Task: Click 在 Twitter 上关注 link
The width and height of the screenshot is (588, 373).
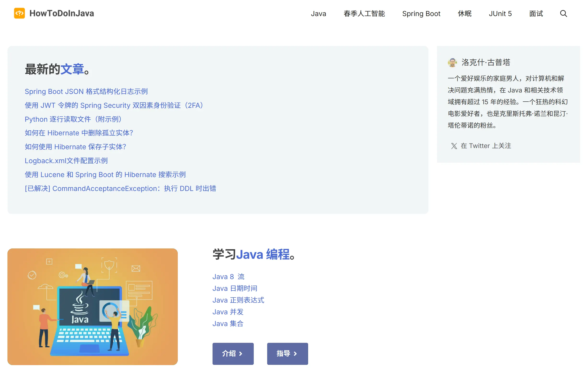Action: (x=485, y=146)
